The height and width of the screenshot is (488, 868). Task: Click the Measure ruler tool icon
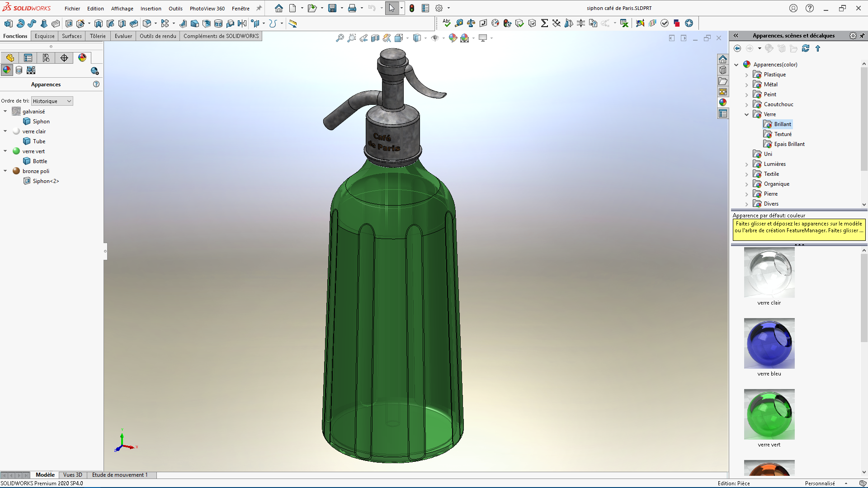(293, 23)
